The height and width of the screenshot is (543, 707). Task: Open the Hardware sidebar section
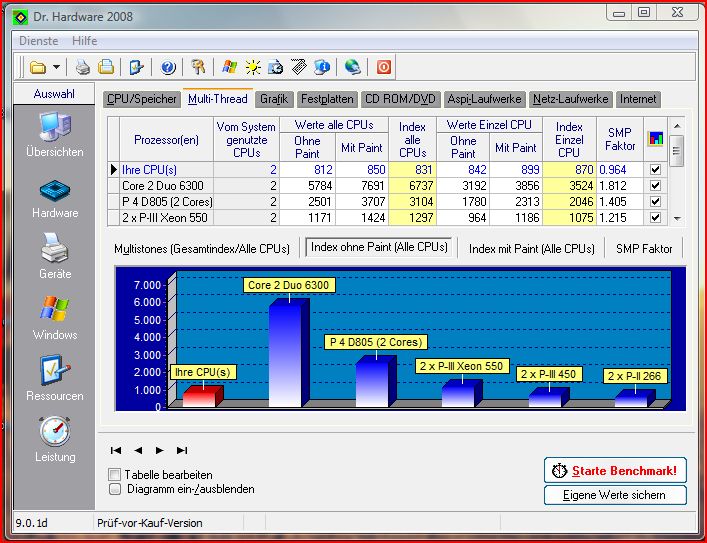coord(55,199)
